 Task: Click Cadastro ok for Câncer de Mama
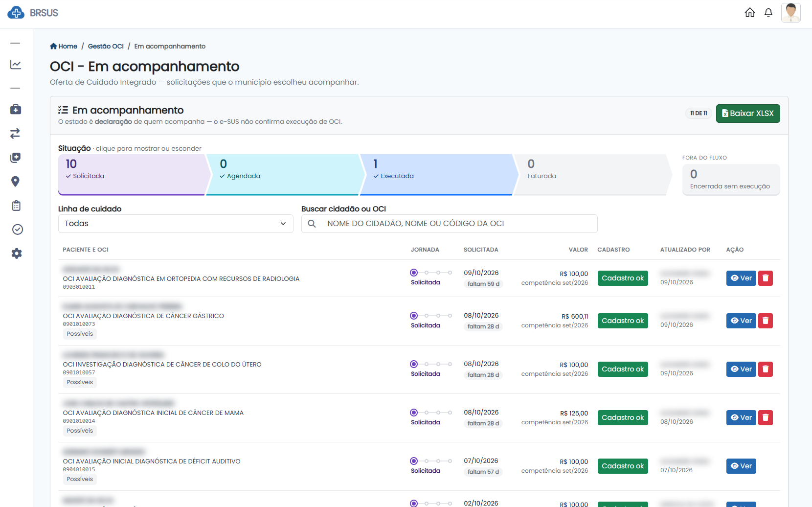(x=623, y=417)
